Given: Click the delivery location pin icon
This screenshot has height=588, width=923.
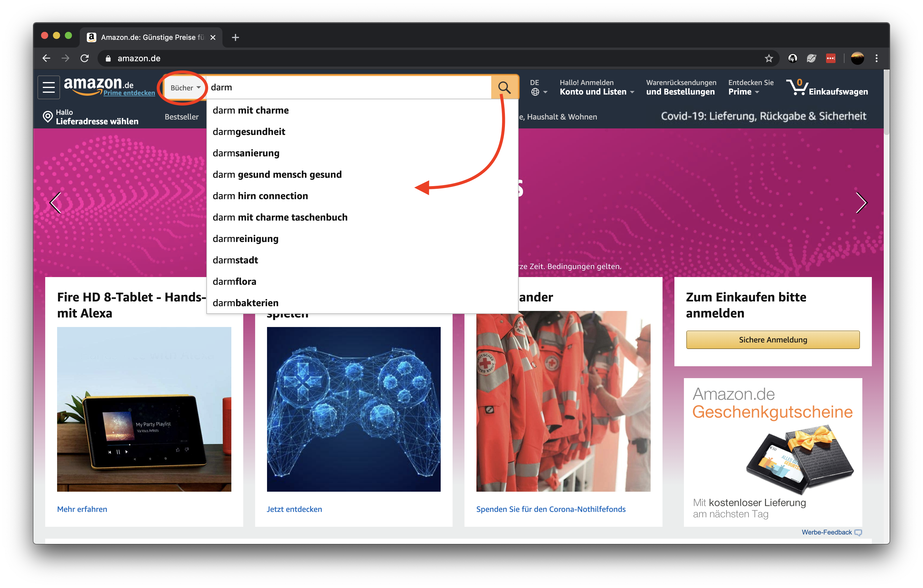Looking at the screenshot, I should point(48,117).
